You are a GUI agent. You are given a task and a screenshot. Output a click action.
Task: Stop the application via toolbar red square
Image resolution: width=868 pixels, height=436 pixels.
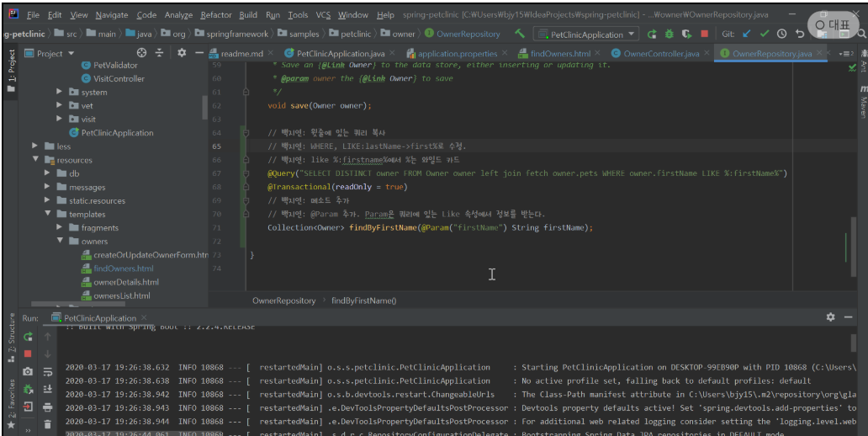(704, 34)
